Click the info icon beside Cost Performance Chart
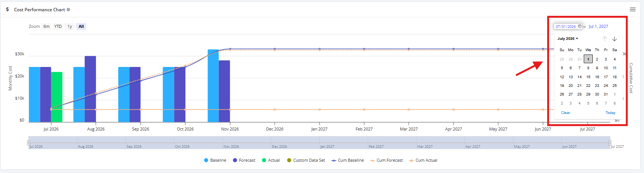Screen dimensions: 644x173 (x=69, y=9)
